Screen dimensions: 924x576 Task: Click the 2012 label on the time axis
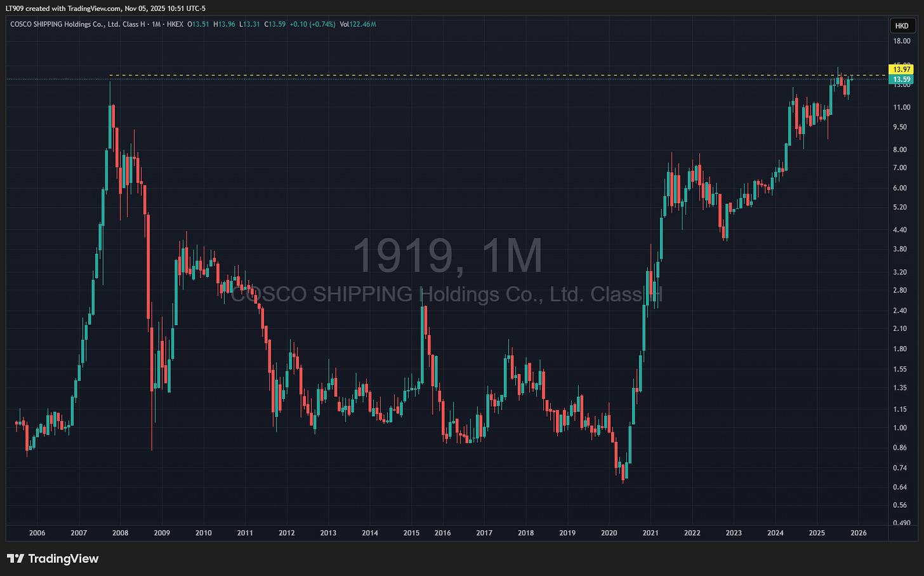pos(287,533)
